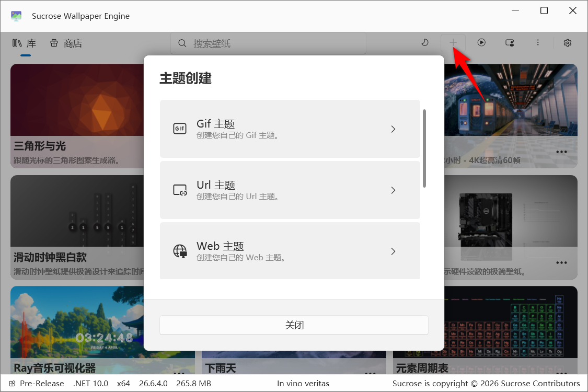Click the .NET 10.0 status text

tap(90, 383)
